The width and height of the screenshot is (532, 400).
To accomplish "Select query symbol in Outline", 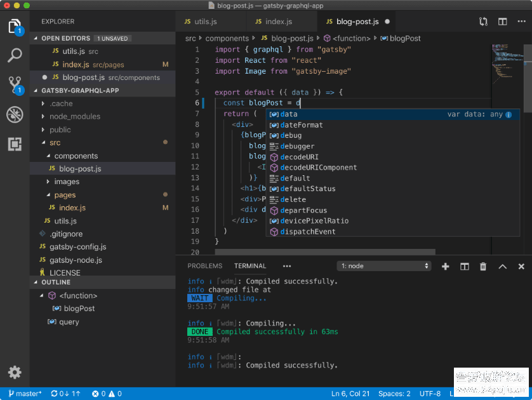I will pos(102,322).
